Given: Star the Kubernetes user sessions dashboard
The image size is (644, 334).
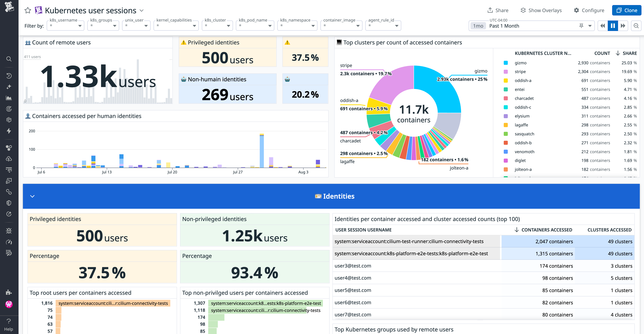Looking at the screenshot, I should 27,10.
